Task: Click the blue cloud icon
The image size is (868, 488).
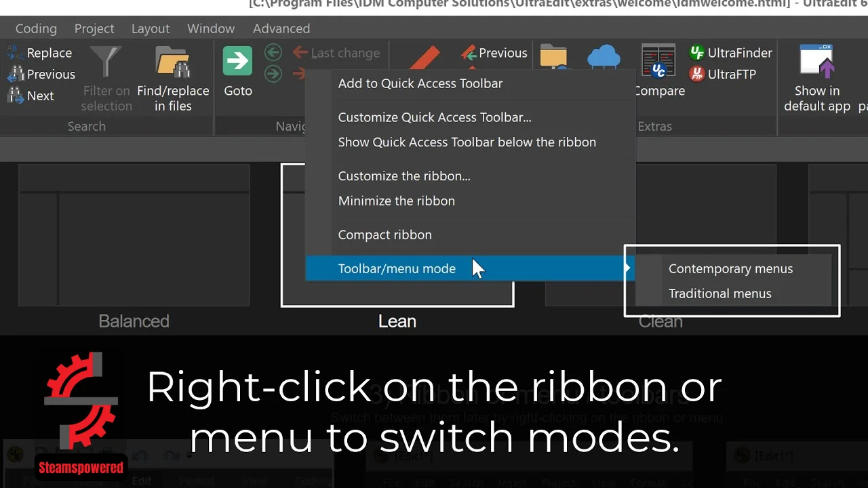Action: pos(604,57)
